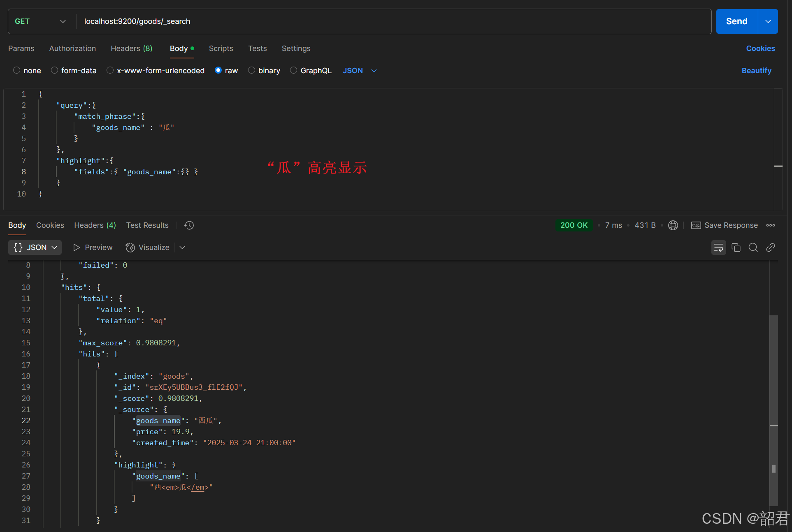Image resolution: width=792 pixels, height=532 pixels.
Task: Select the none body radio button
Action: 17,70
